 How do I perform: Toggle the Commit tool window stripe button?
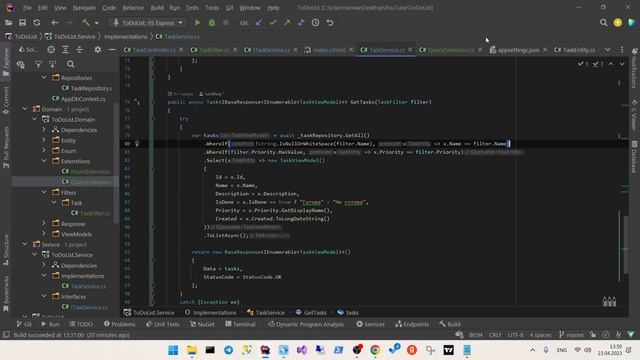6,100
